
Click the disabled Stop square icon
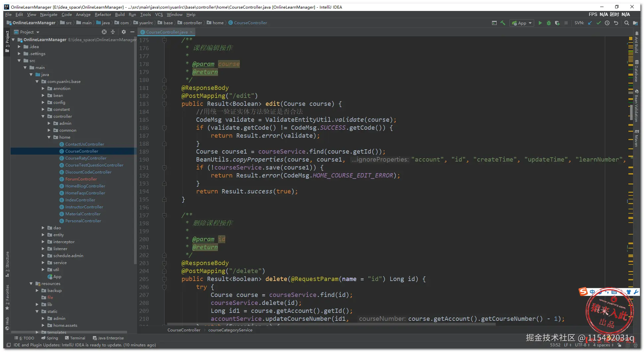[566, 23]
